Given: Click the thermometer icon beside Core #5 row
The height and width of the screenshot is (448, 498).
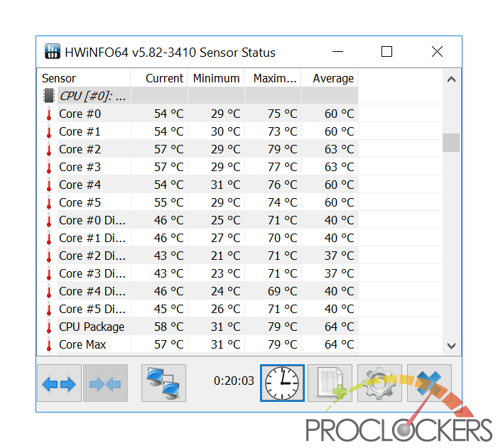Looking at the screenshot, I should click(49, 202).
